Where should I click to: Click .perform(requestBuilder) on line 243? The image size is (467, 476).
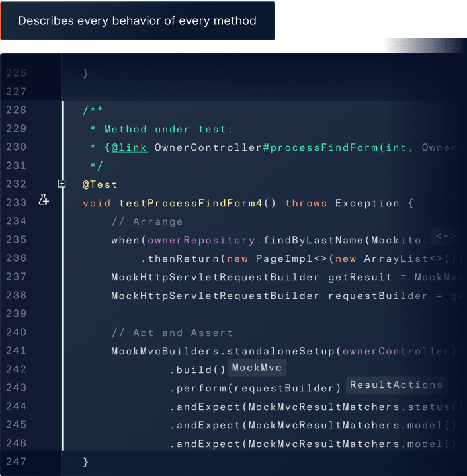click(x=255, y=388)
